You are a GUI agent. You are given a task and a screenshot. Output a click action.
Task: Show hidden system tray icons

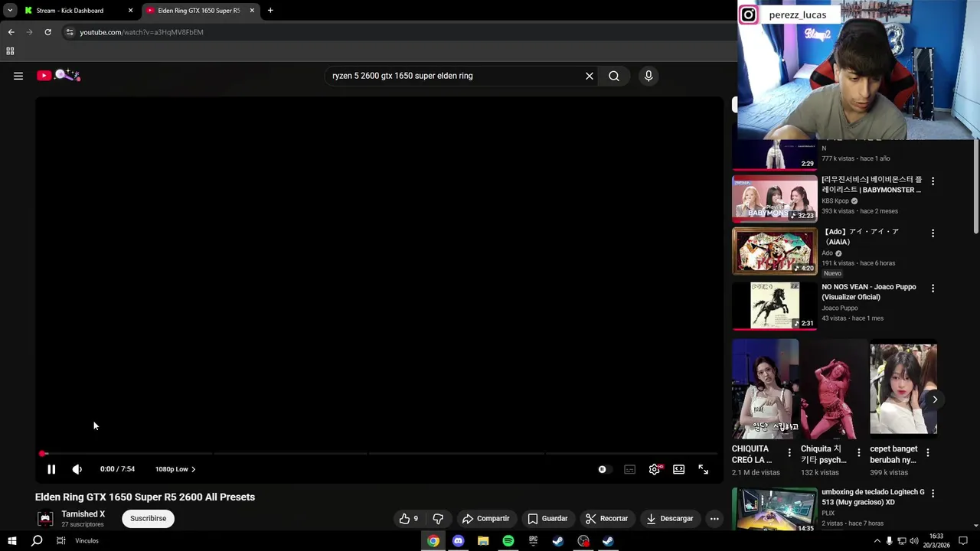(x=877, y=541)
